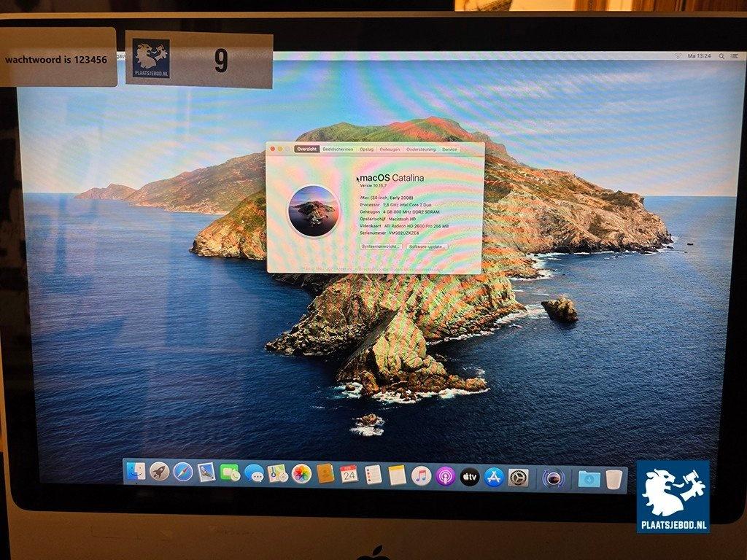Select the Overzicht tab

click(306, 149)
